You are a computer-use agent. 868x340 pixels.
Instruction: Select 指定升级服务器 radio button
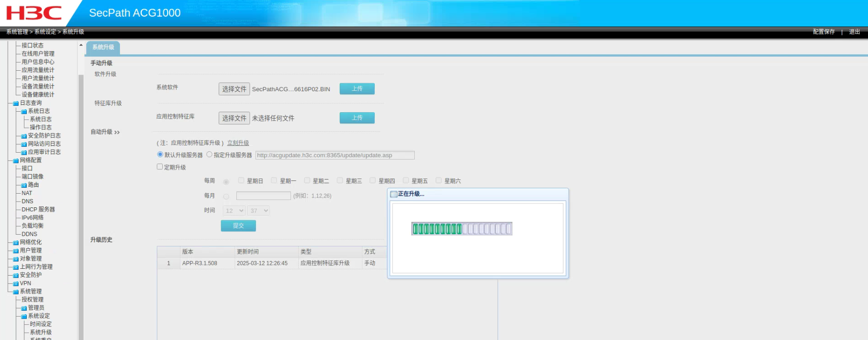(209, 155)
